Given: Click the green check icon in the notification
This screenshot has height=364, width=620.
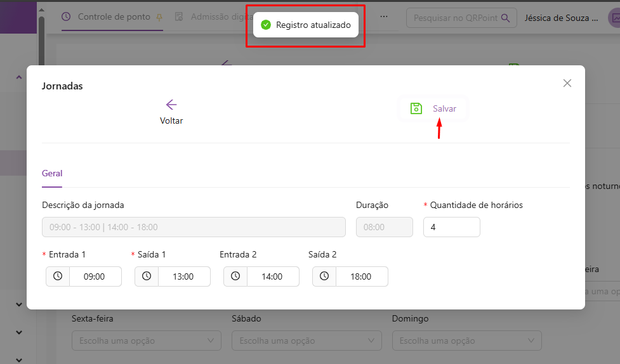Looking at the screenshot, I should pyautogui.click(x=266, y=25).
